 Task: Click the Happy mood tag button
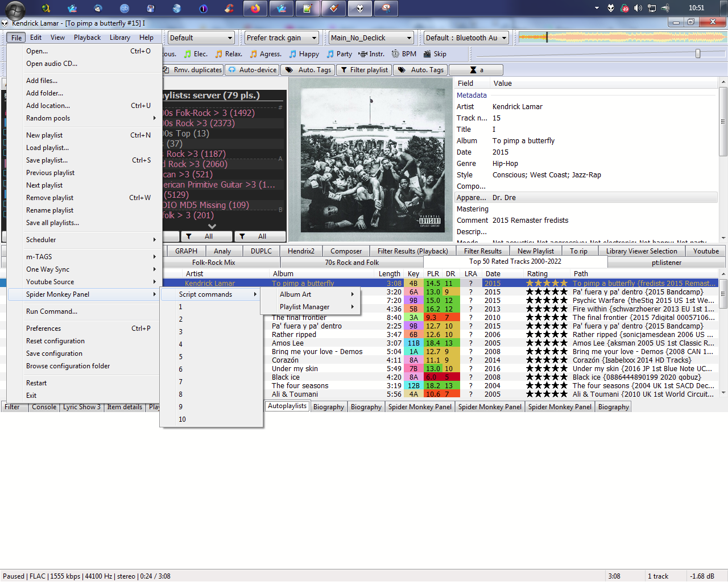[x=304, y=54]
